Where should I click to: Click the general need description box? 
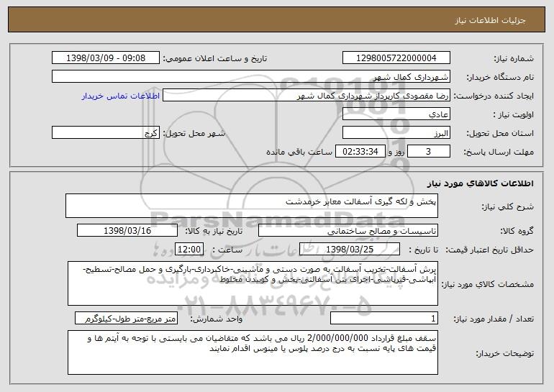point(252,206)
